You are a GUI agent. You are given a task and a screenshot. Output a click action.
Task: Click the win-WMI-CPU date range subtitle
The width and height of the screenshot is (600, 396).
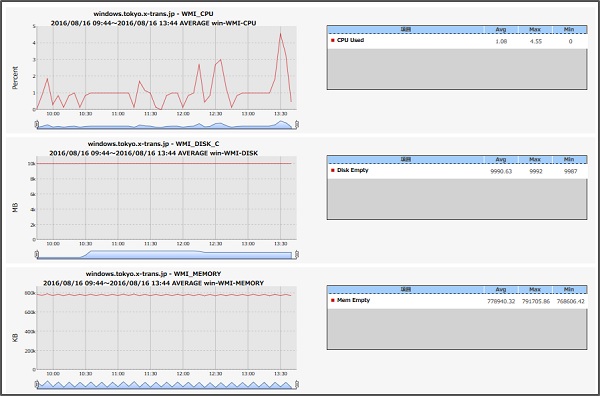click(x=153, y=23)
